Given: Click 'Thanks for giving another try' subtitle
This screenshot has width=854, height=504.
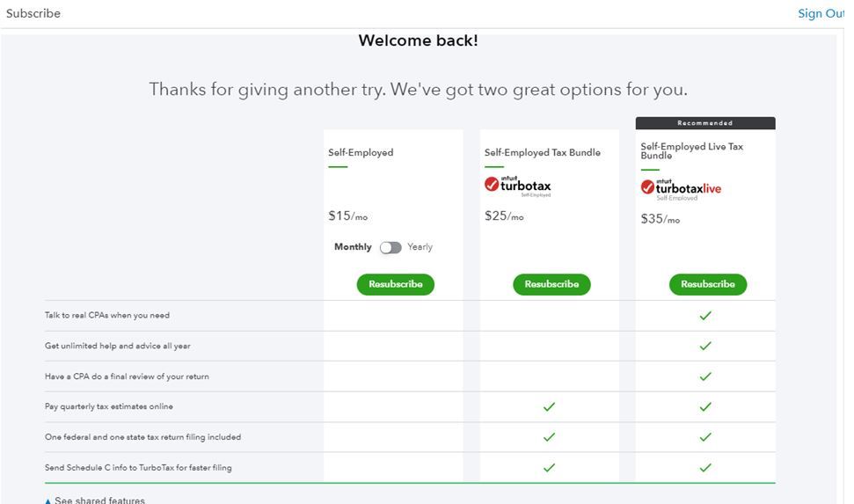Looking at the screenshot, I should (419, 90).
